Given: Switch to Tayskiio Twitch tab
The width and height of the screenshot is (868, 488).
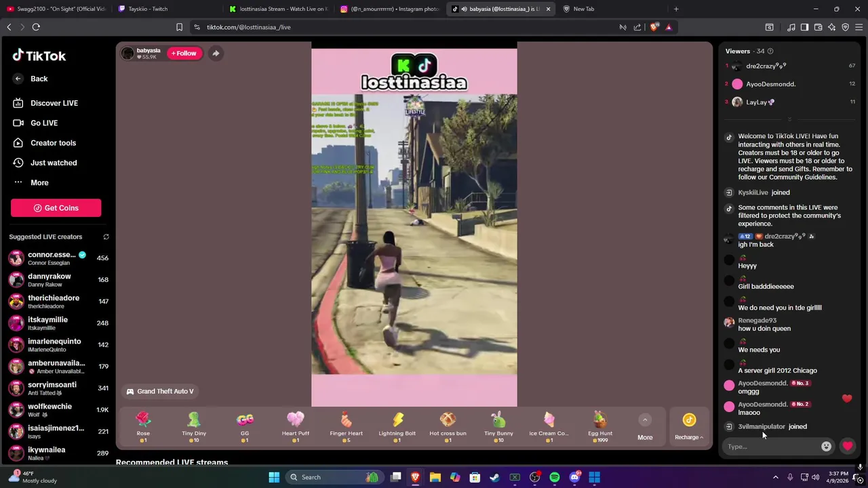Looking at the screenshot, I should [166, 9].
